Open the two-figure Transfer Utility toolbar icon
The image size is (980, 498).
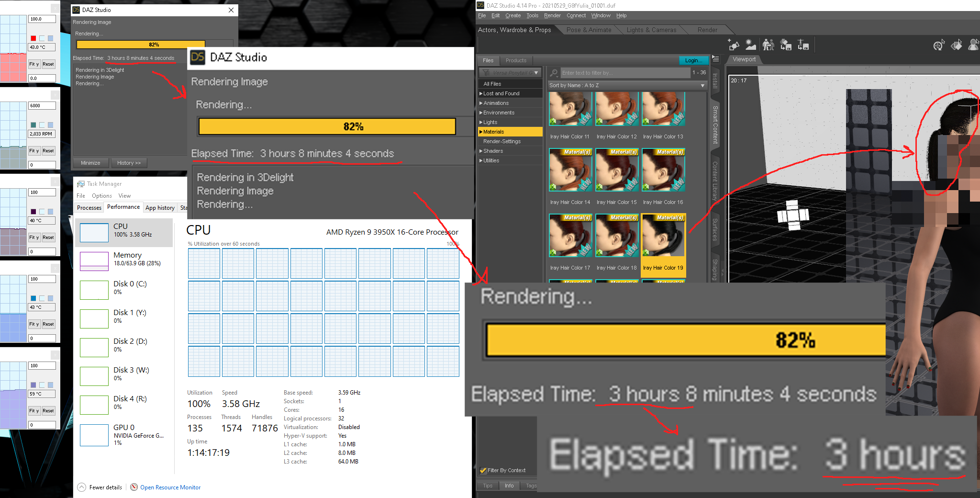pyautogui.click(x=768, y=45)
